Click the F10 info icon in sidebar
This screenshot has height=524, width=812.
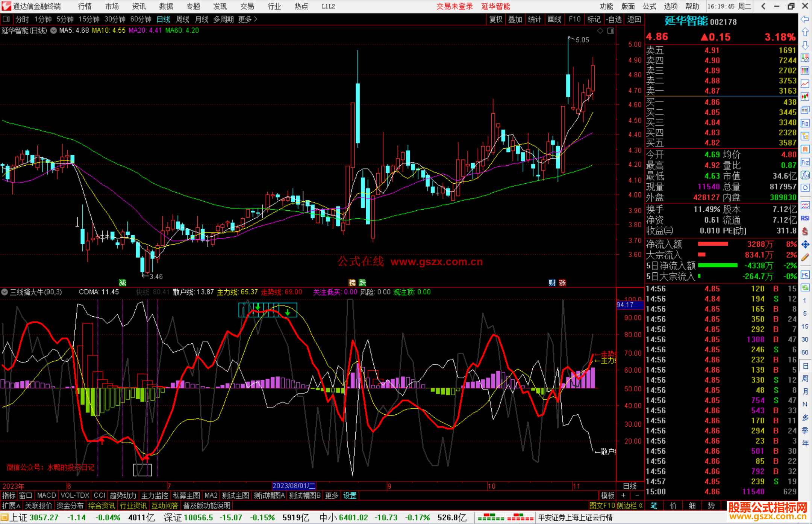pyautogui.click(x=805, y=123)
